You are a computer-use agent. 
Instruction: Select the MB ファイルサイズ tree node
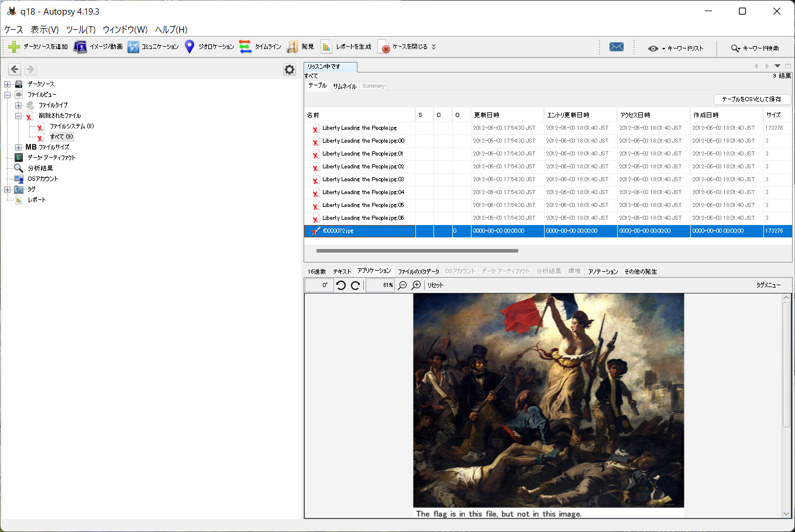(47, 147)
